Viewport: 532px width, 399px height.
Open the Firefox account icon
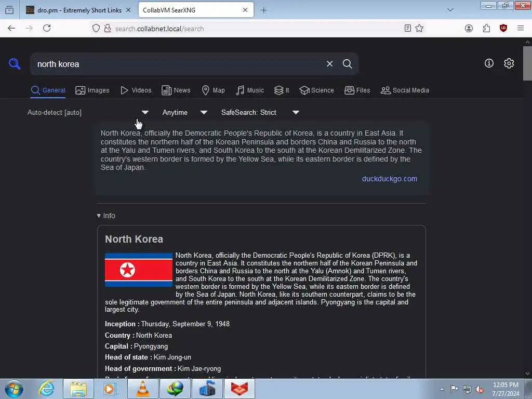tap(469, 29)
